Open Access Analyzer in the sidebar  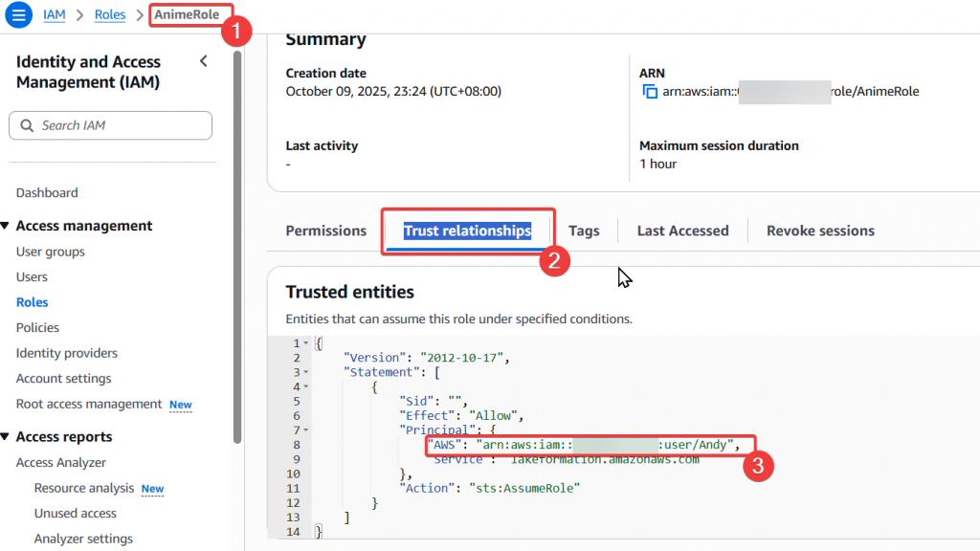click(x=61, y=462)
